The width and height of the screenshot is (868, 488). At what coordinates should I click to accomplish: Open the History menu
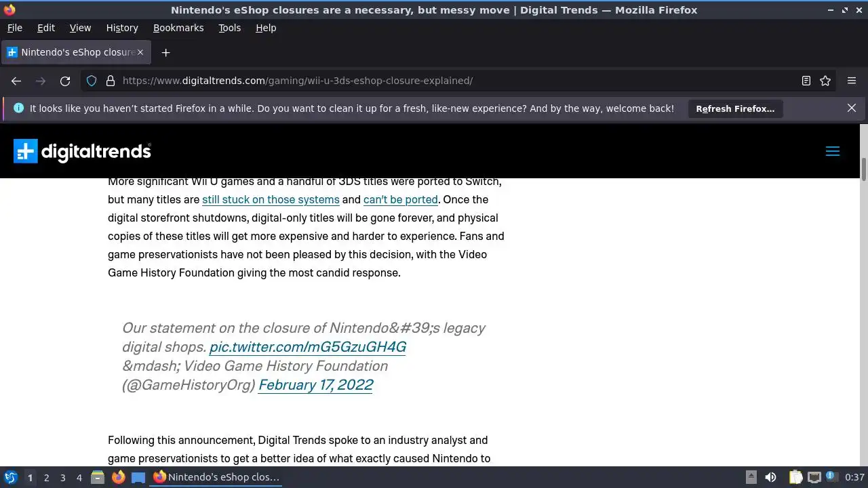(122, 28)
